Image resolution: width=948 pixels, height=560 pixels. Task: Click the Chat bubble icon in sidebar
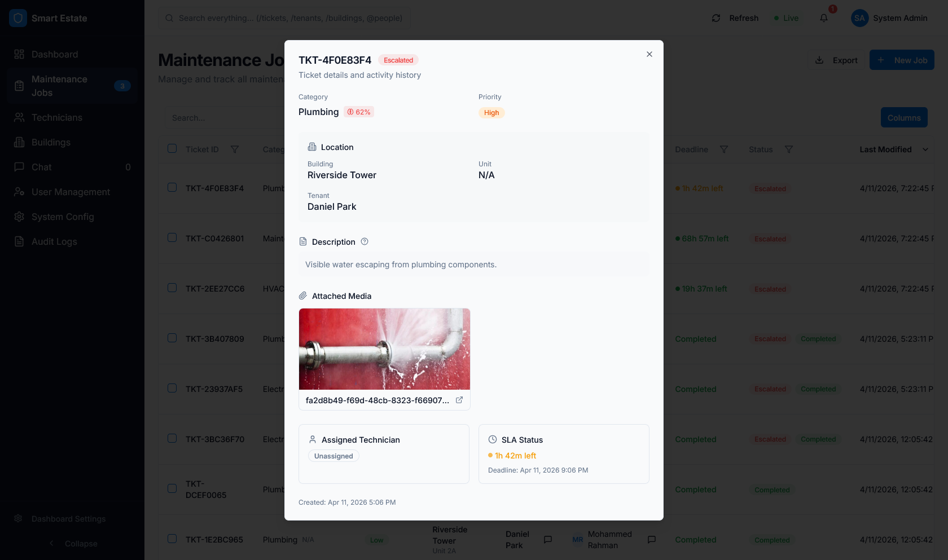pyautogui.click(x=19, y=167)
